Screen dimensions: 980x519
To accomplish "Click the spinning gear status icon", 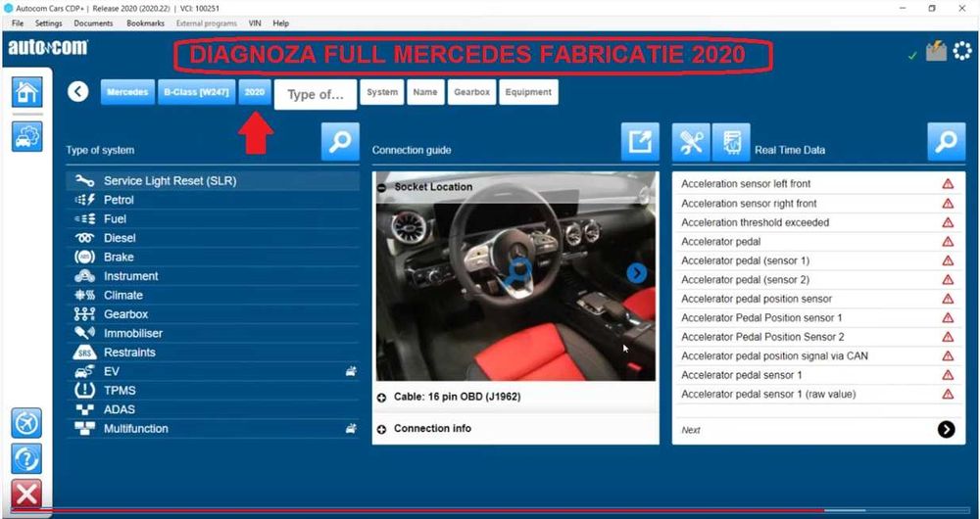I will pos(962,51).
